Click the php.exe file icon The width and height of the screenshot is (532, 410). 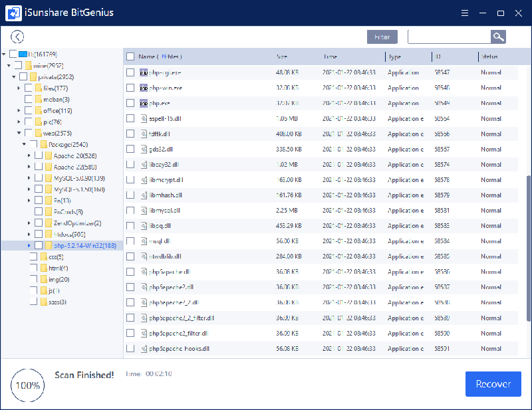(x=144, y=103)
